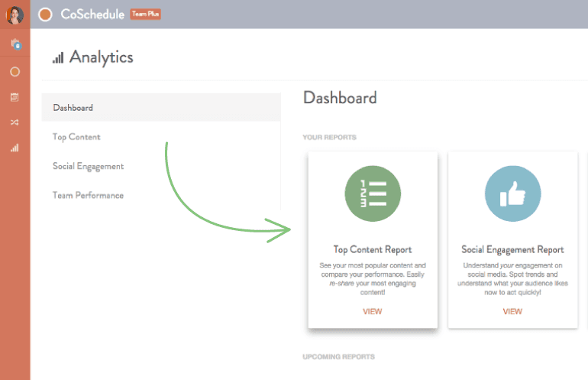Click the bar chart icon beside Analytics
Viewport: 588px width, 380px height.
click(58, 58)
